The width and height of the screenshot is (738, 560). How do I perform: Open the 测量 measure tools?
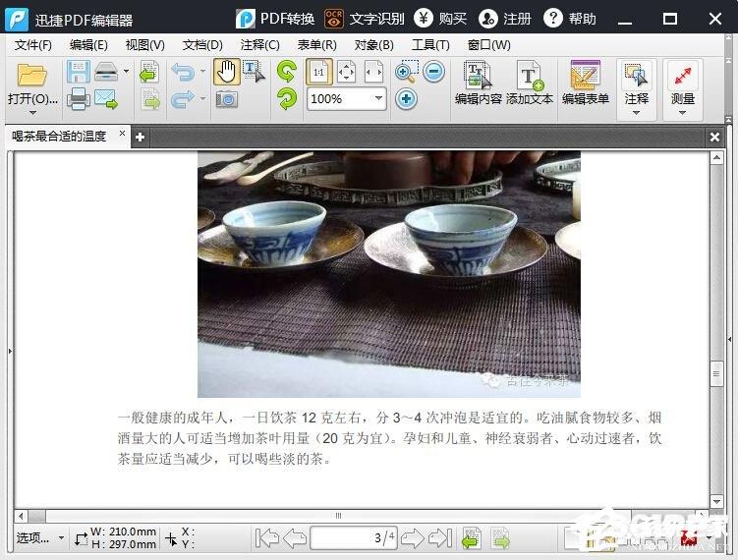(682, 88)
